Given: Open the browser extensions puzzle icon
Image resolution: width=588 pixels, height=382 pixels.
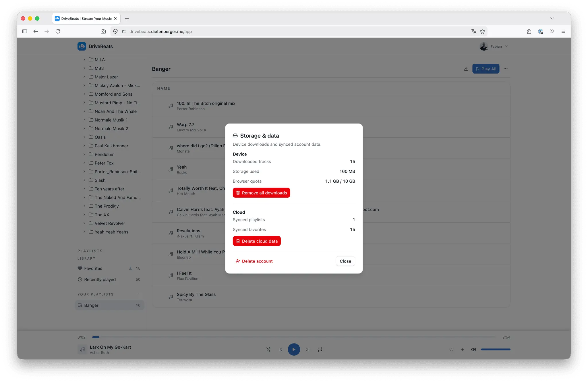Looking at the screenshot, I should [529, 31].
